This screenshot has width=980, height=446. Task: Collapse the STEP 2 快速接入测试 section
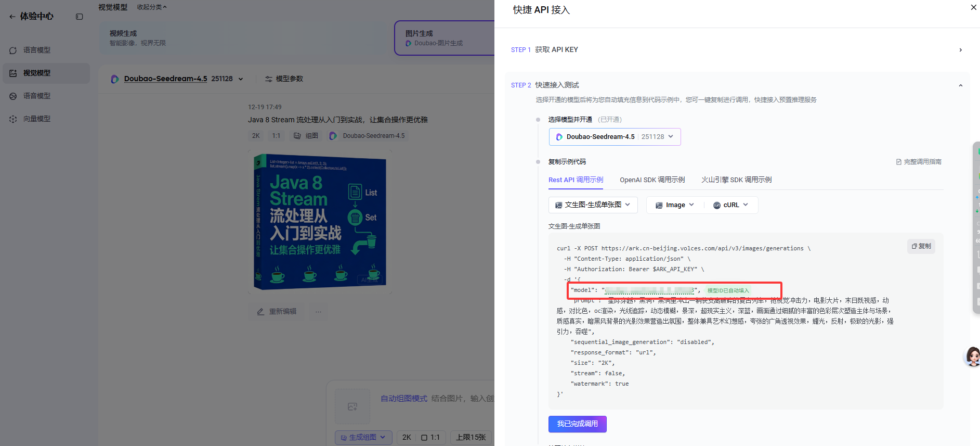(x=960, y=85)
